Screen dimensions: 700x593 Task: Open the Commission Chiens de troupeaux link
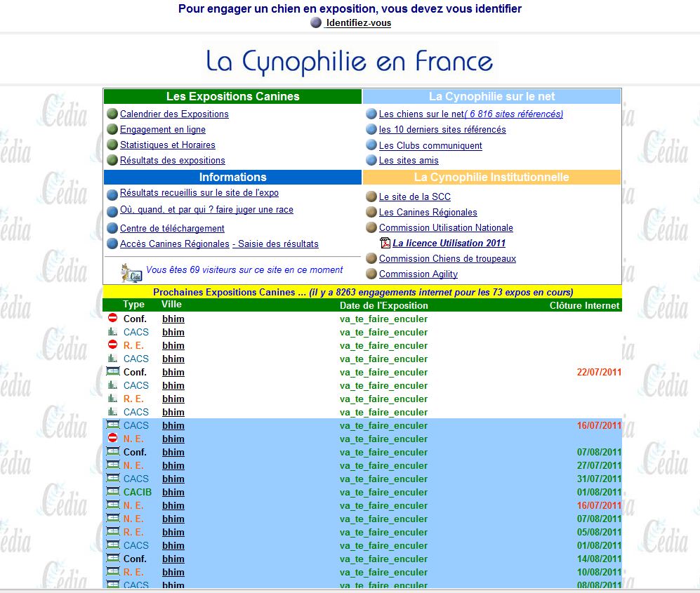pyautogui.click(x=447, y=258)
